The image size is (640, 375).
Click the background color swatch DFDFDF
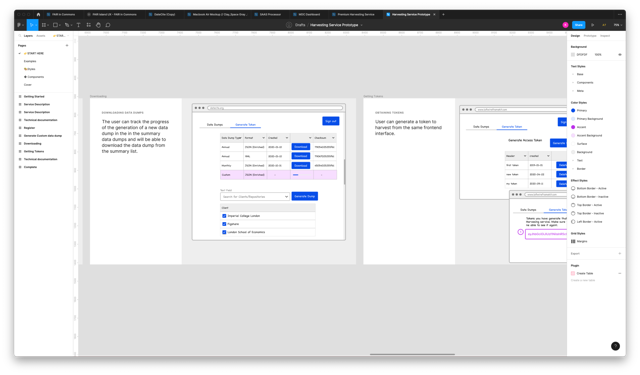tap(573, 54)
